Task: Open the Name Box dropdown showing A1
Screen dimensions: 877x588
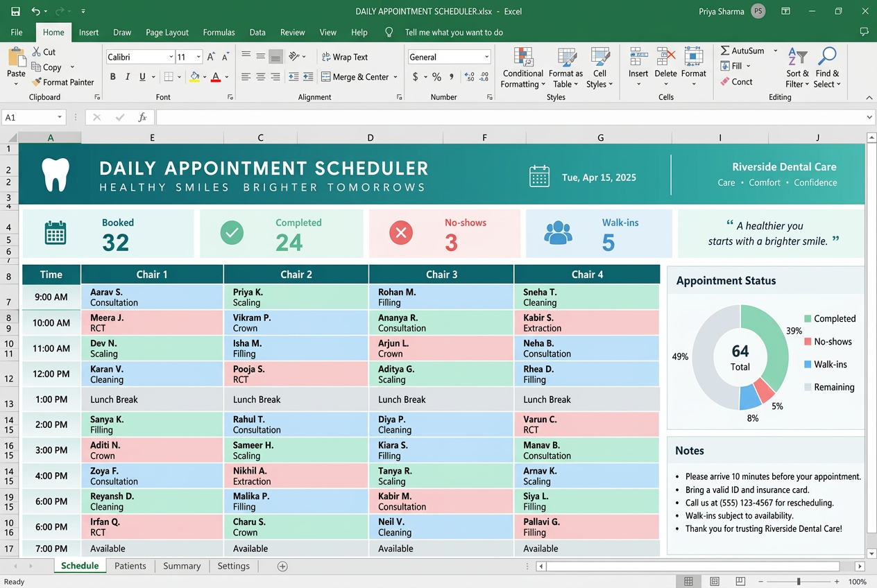Action: click(60, 118)
